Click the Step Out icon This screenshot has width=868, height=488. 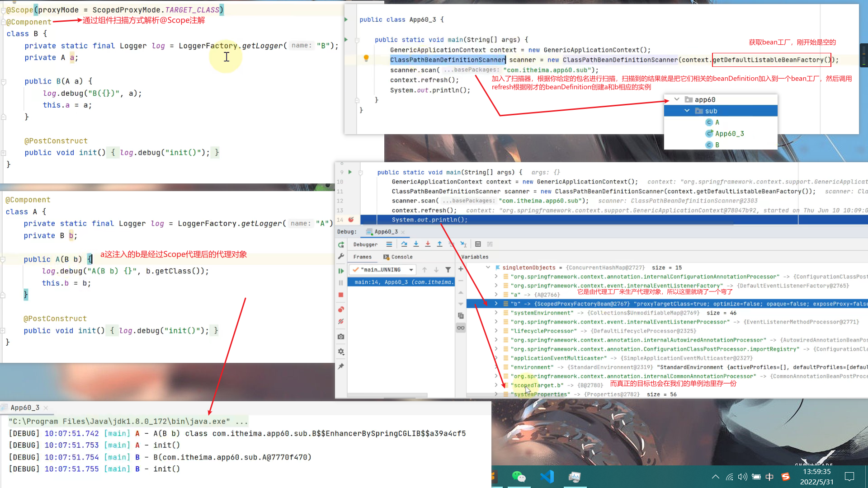tap(439, 244)
